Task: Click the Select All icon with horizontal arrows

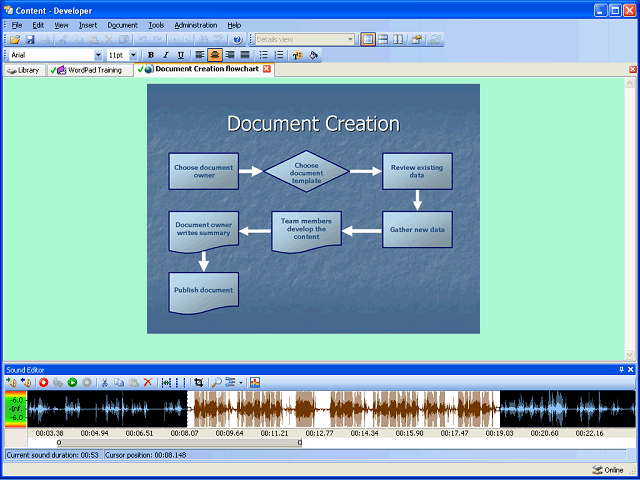Action: [x=166, y=382]
